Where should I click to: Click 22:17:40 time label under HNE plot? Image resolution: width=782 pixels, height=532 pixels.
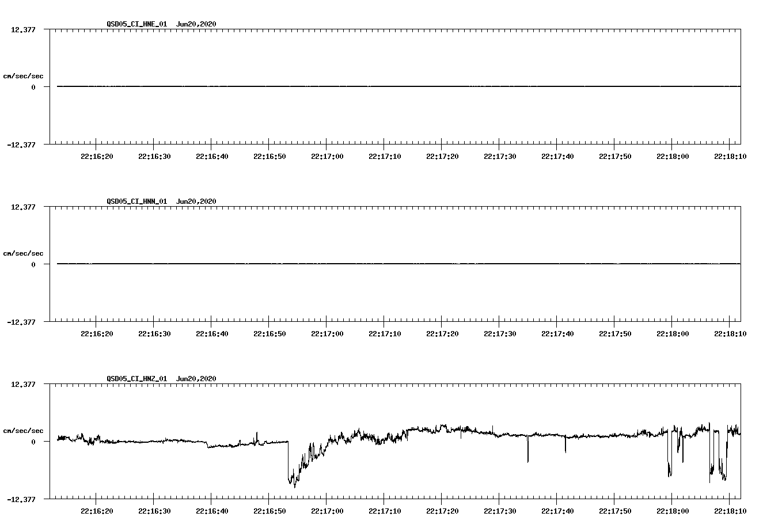point(557,157)
